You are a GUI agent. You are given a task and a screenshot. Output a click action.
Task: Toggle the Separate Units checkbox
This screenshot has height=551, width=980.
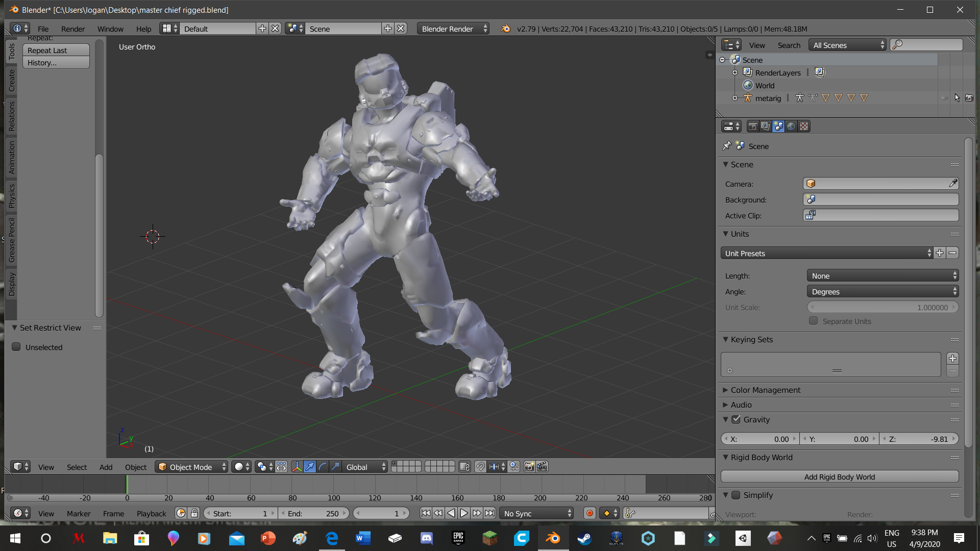pos(814,321)
